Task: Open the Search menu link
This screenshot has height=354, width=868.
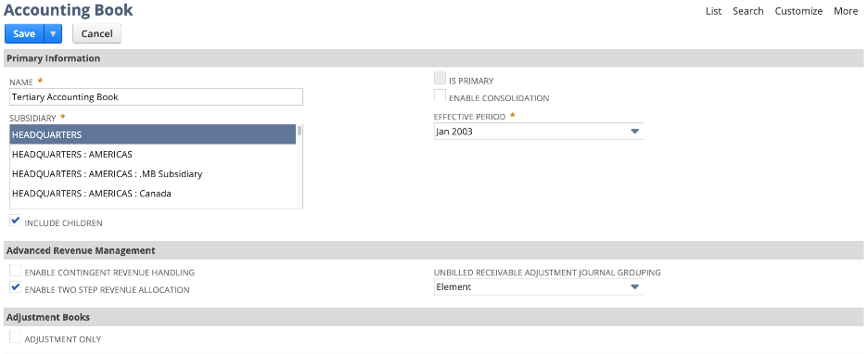Action: coord(747,11)
